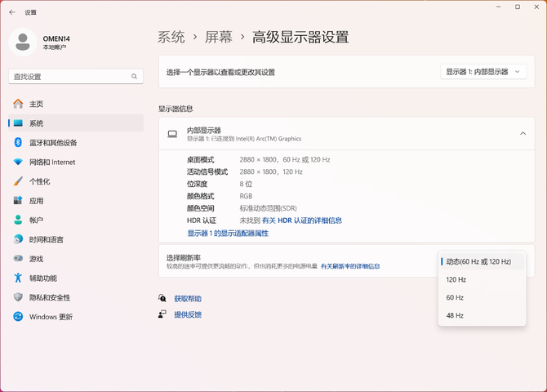Viewport: 547px width, 392px height.
Task: Click the network Wi-Fi icon in the sidebar
Action: pyautogui.click(x=18, y=162)
